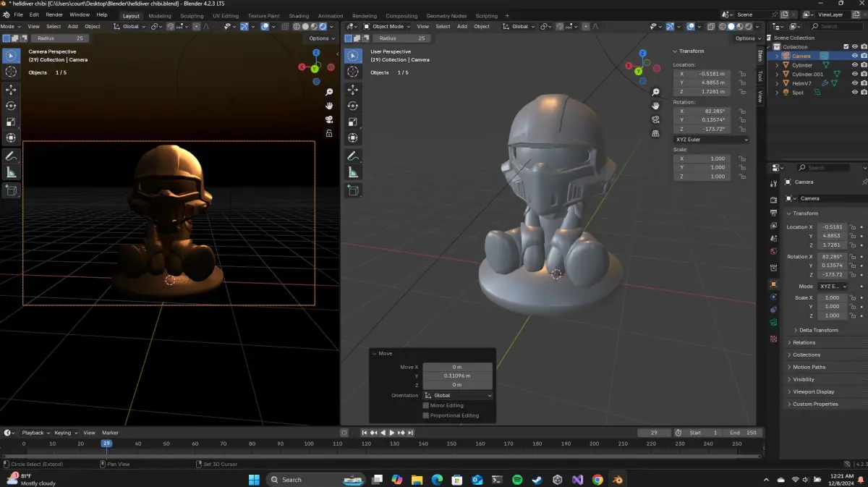Image resolution: width=868 pixels, height=487 pixels.
Task: Open World properties tab icon
Action: click(x=773, y=251)
